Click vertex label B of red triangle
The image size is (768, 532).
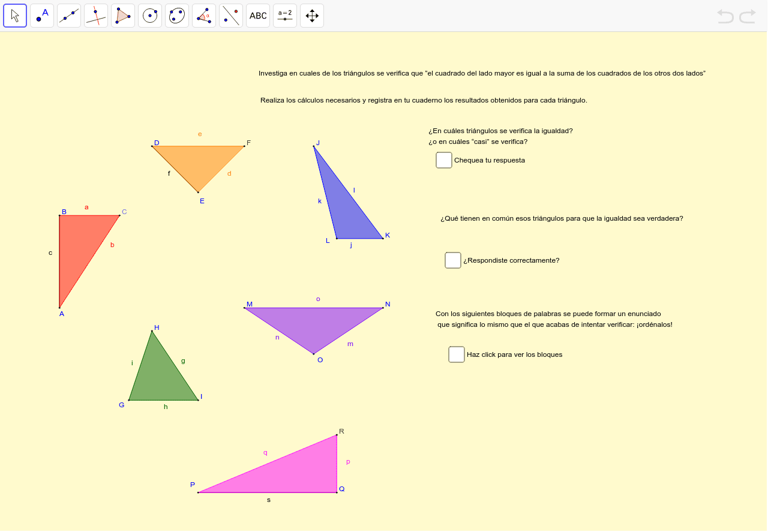[64, 212]
